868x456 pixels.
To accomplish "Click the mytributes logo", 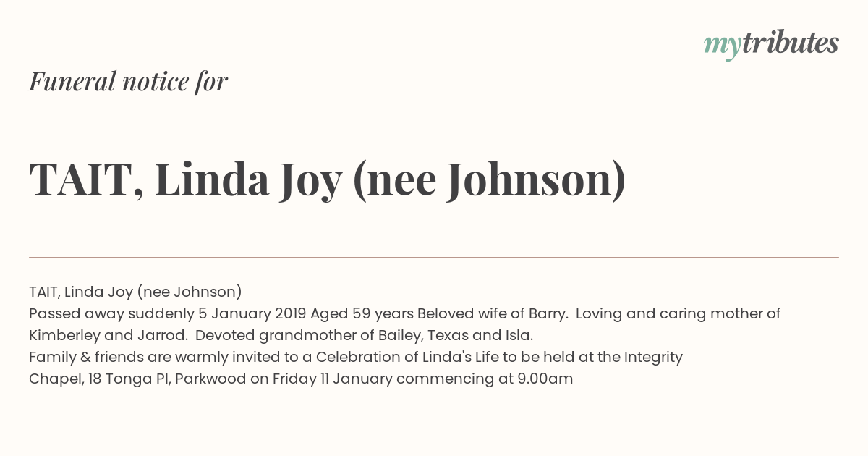I will tap(771, 45).
